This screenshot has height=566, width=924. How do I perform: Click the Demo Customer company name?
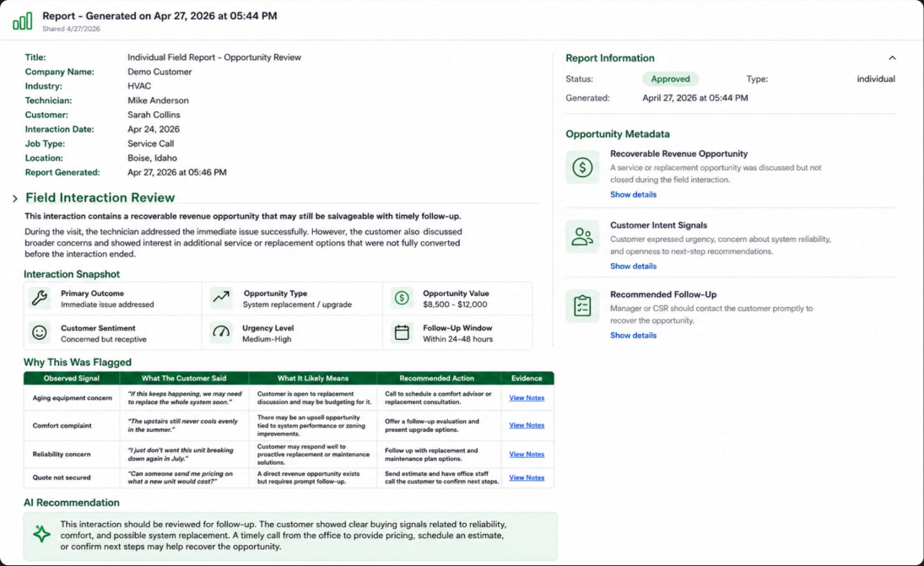159,72
